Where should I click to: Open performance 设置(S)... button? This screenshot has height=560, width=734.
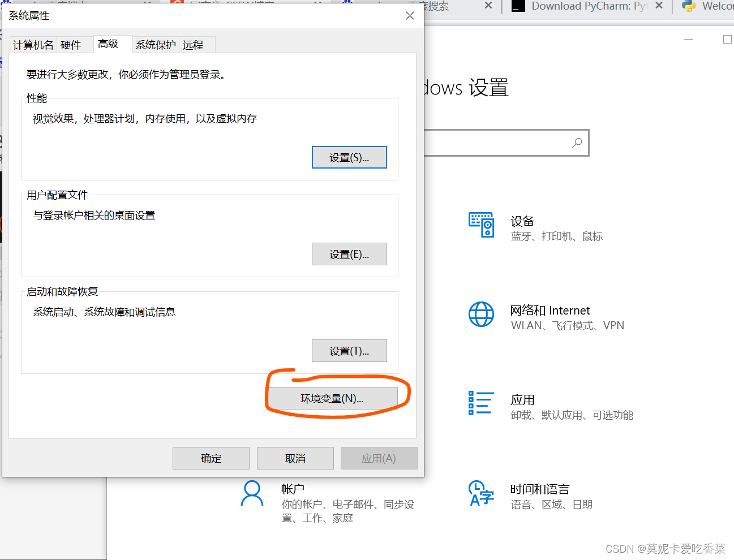(349, 157)
